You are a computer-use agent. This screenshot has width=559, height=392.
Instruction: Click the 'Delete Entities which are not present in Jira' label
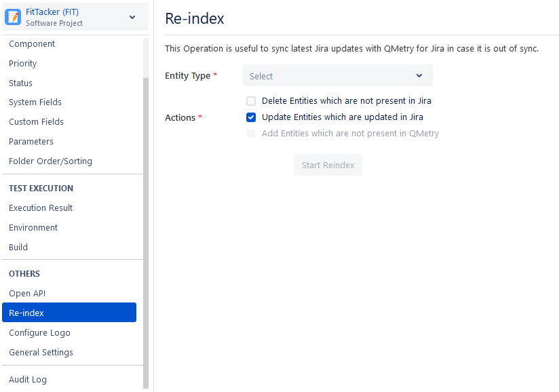point(347,101)
